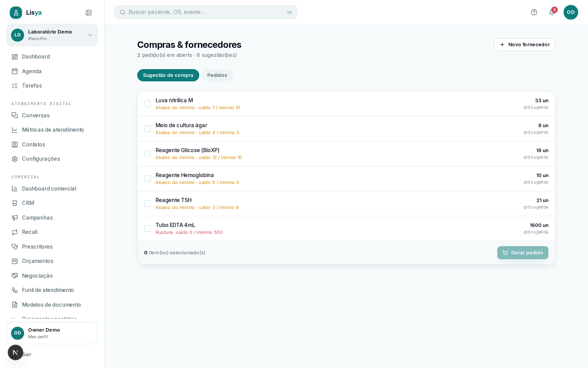Click the Prescritores stethoscope icon

[14, 247]
